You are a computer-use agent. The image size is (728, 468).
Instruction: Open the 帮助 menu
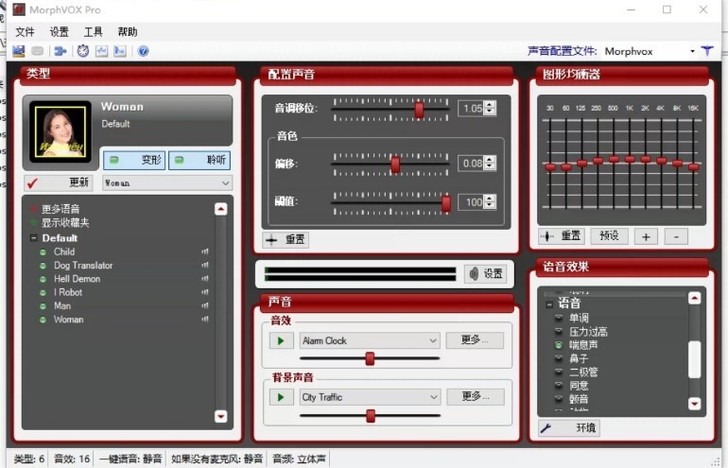coord(127,32)
